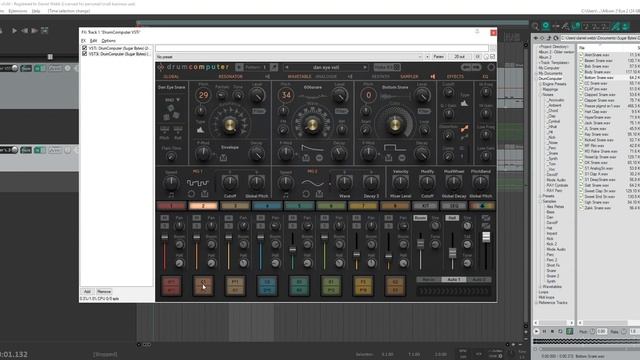Click the file browser refresh icon
Screen dimensions: 640x360
556,38
